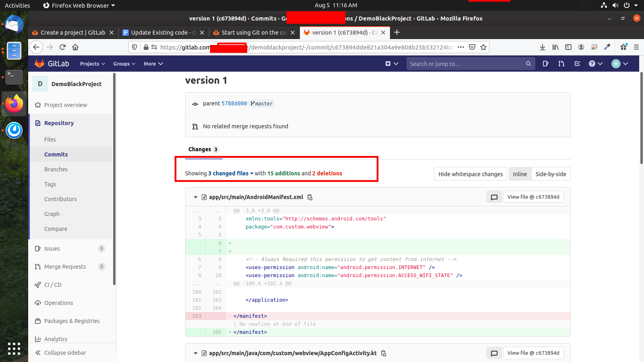
Task: Switch diff view to Side-by-side
Action: [551, 174]
